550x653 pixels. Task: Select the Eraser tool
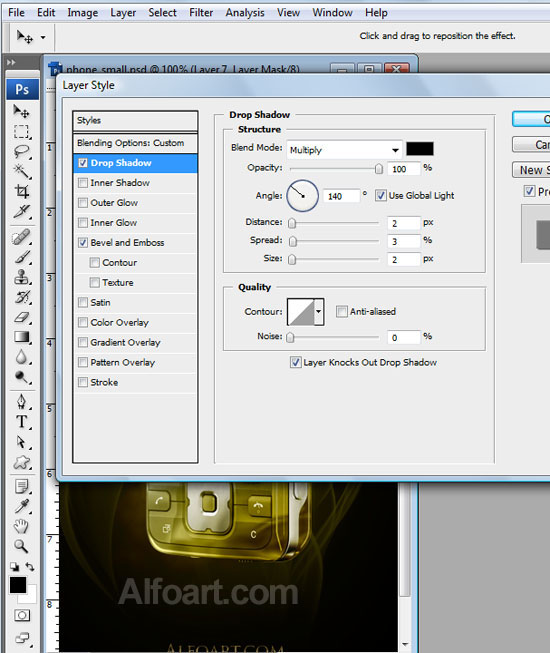pyautogui.click(x=22, y=318)
